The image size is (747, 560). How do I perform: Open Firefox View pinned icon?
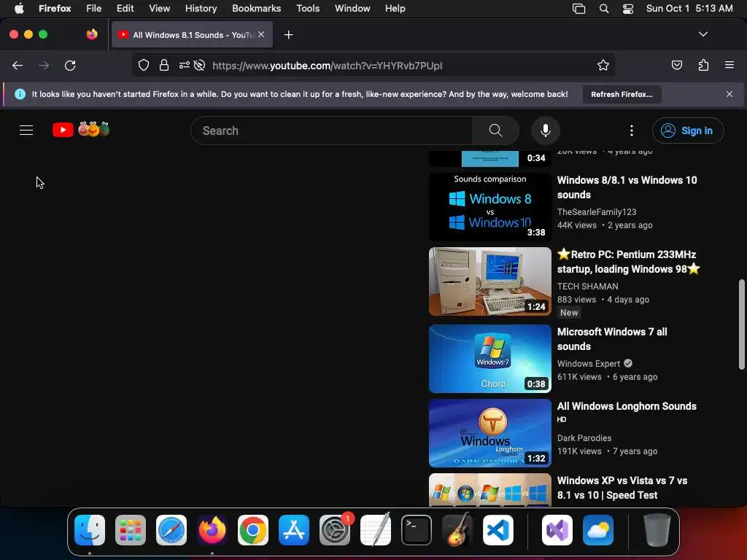tap(92, 34)
